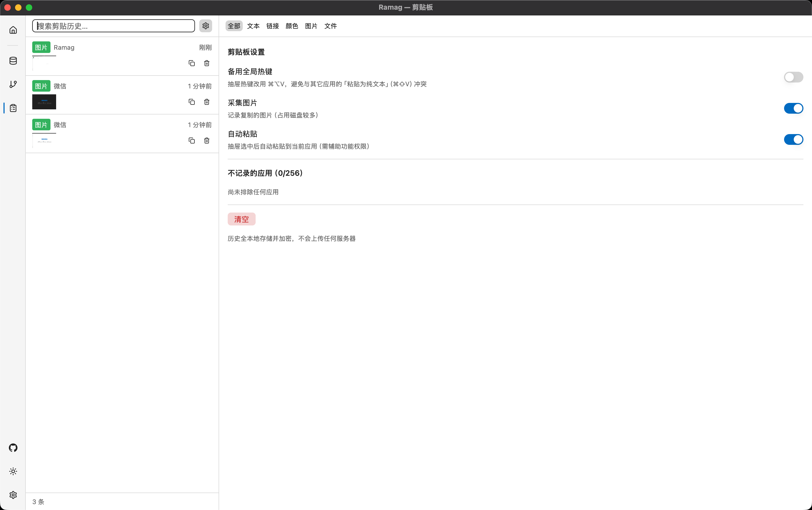
Task: Open the git branch icon in sidebar
Action: click(x=13, y=84)
